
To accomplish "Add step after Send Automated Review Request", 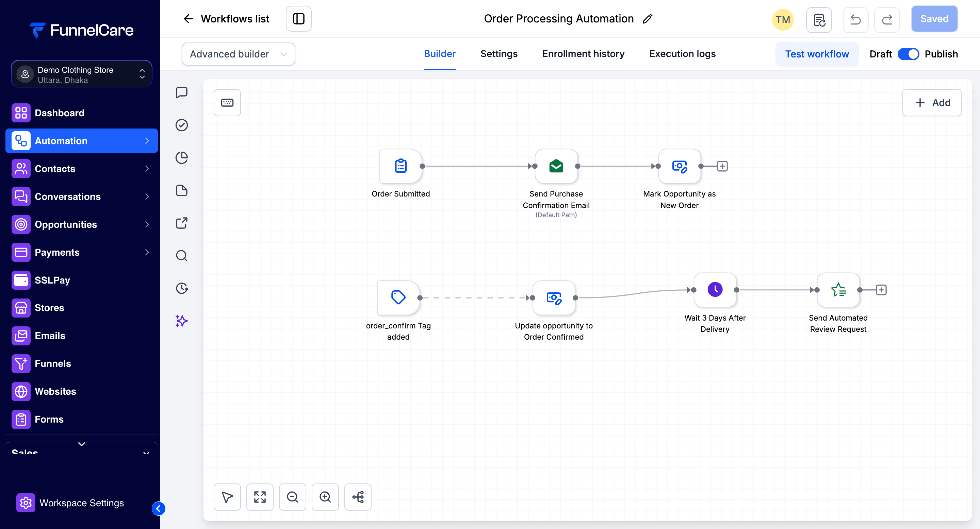I will click(x=881, y=290).
